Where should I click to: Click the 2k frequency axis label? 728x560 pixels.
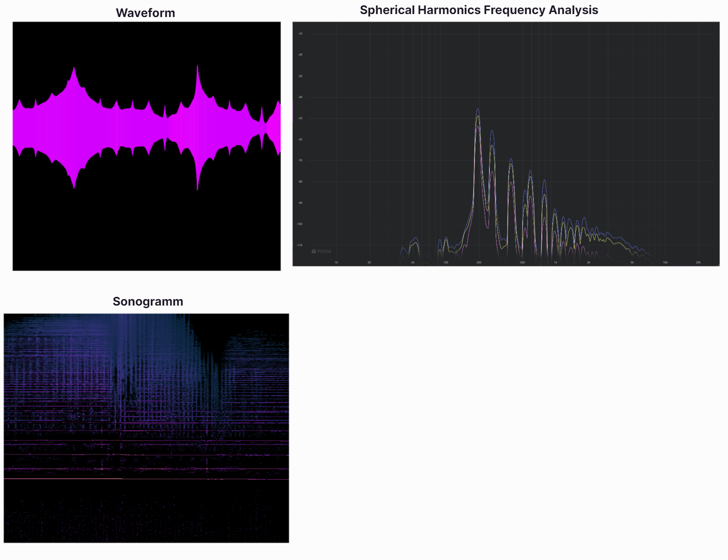click(588, 263)
